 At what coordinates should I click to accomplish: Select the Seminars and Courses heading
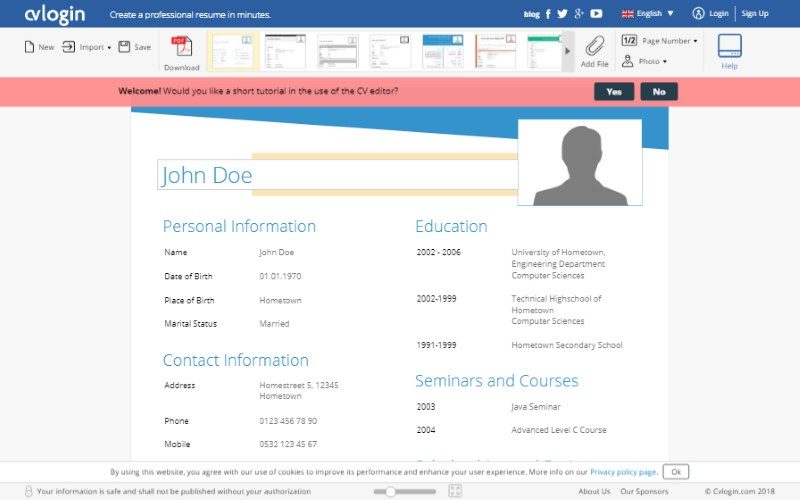(496, 381)
